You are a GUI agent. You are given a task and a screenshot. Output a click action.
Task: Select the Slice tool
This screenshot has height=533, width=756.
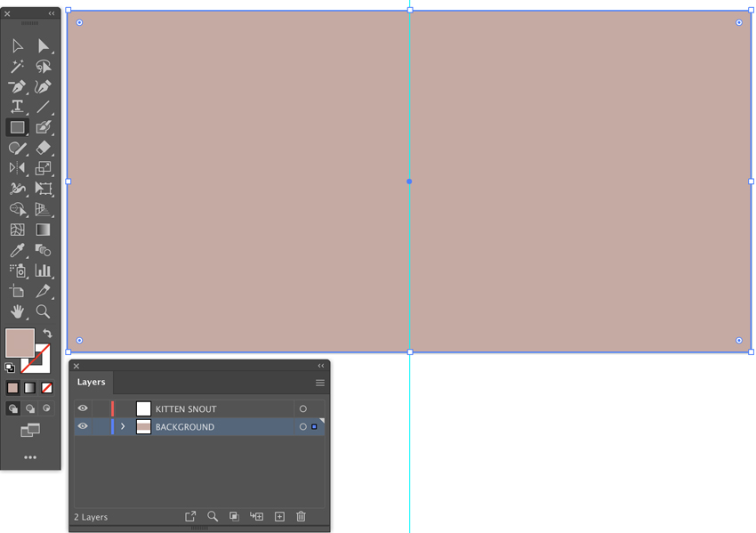tap(43, 291)
